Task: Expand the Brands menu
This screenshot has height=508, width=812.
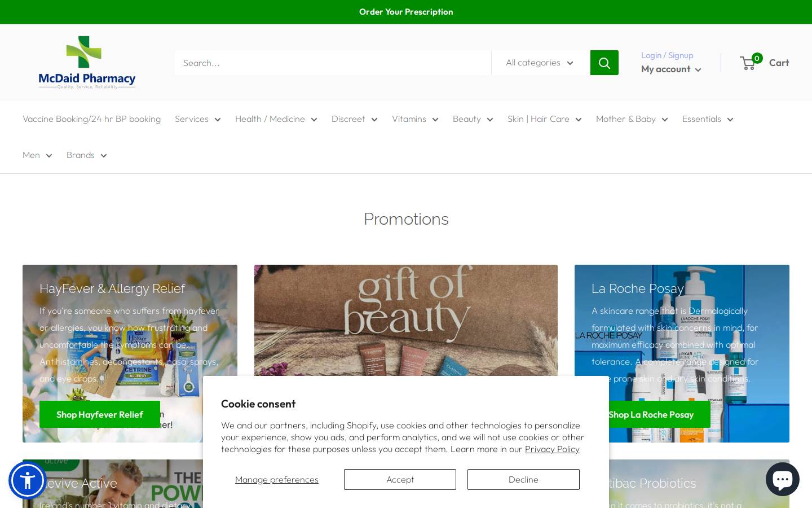Action: point(86,155)
